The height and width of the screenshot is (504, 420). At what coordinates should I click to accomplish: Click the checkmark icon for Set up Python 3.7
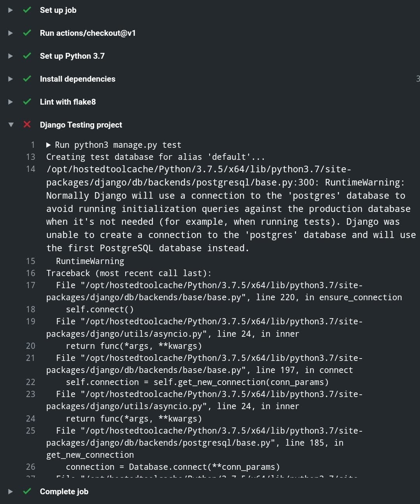(27, 56)
